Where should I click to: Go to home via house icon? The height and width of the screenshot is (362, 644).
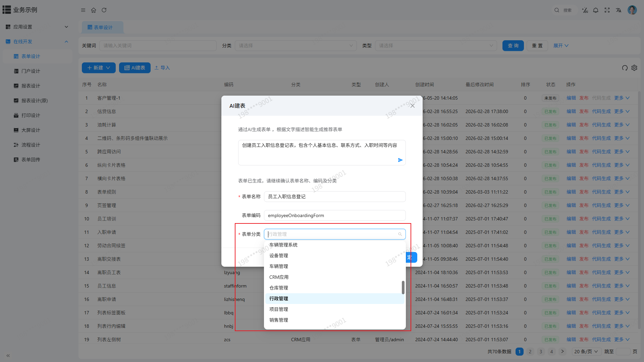(x=94, y=10)
